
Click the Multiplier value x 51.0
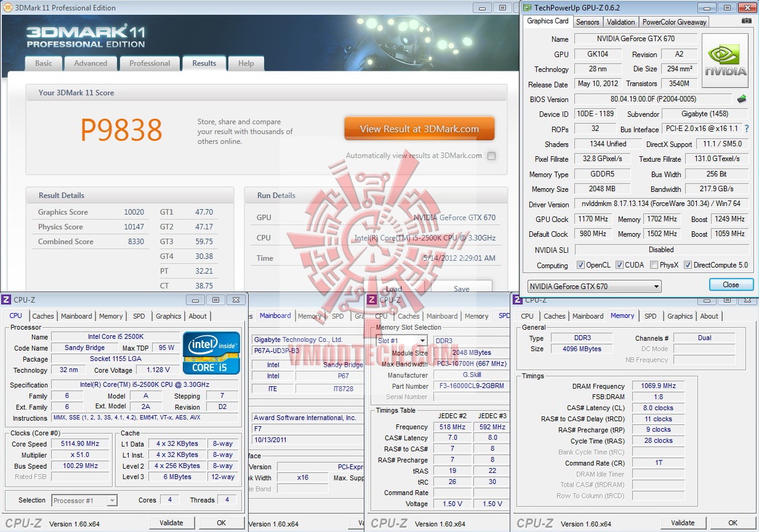81,455
